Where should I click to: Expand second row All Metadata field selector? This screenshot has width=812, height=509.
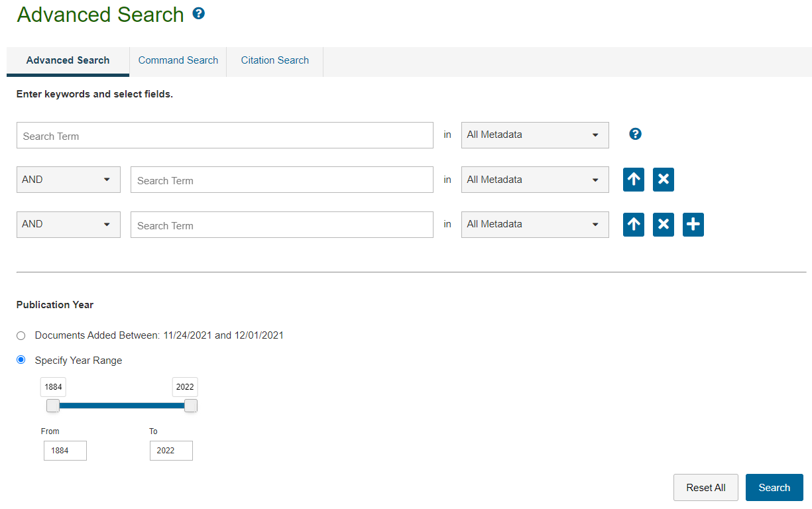(x=535, y=180)
